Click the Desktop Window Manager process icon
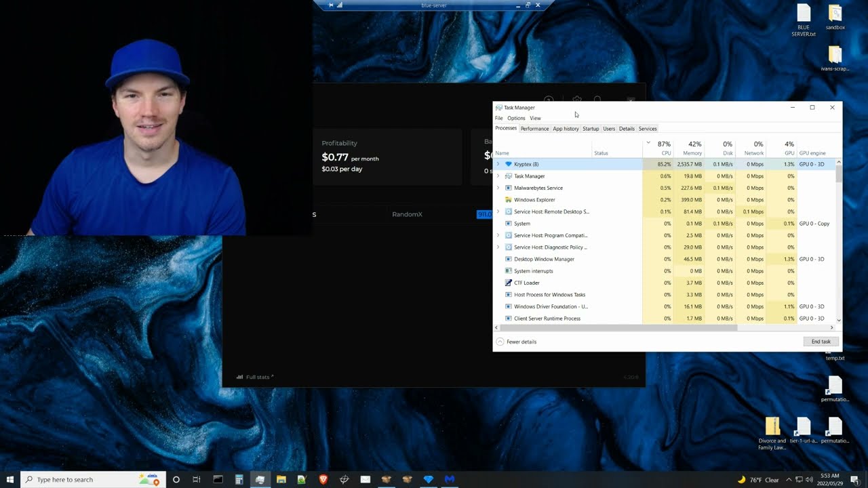The image size is (868, 488). (x=509, y=259)
